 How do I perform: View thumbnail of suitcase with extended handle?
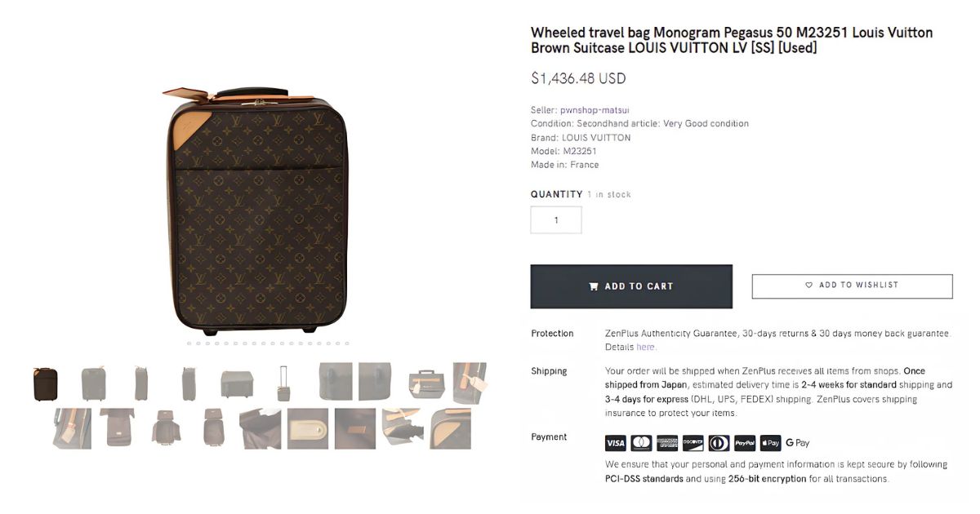tap(283, 383)
